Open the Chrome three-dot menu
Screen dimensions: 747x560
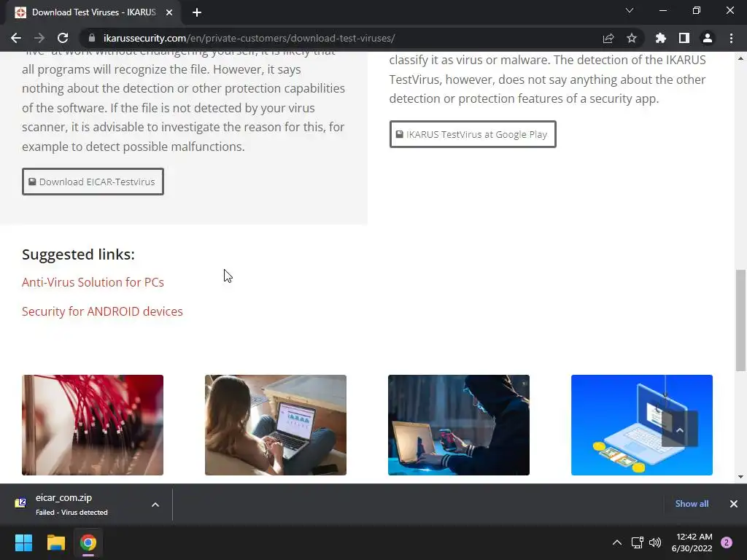731,38
